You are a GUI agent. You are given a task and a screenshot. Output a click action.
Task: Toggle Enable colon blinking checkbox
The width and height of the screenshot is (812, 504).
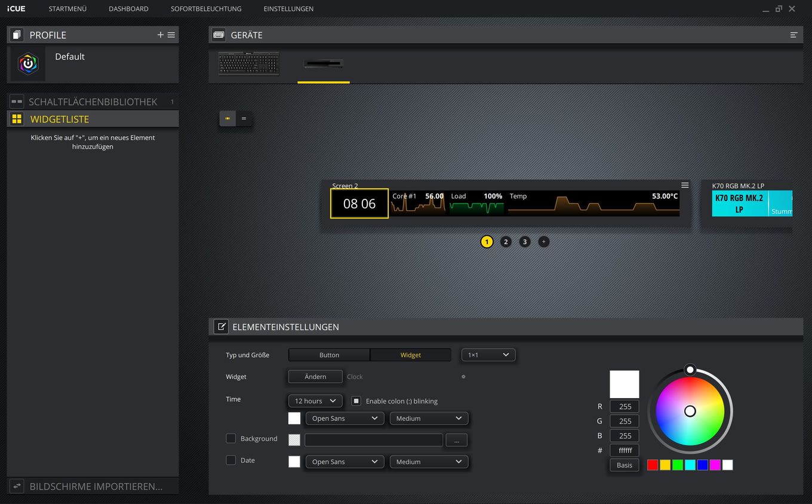356,401
